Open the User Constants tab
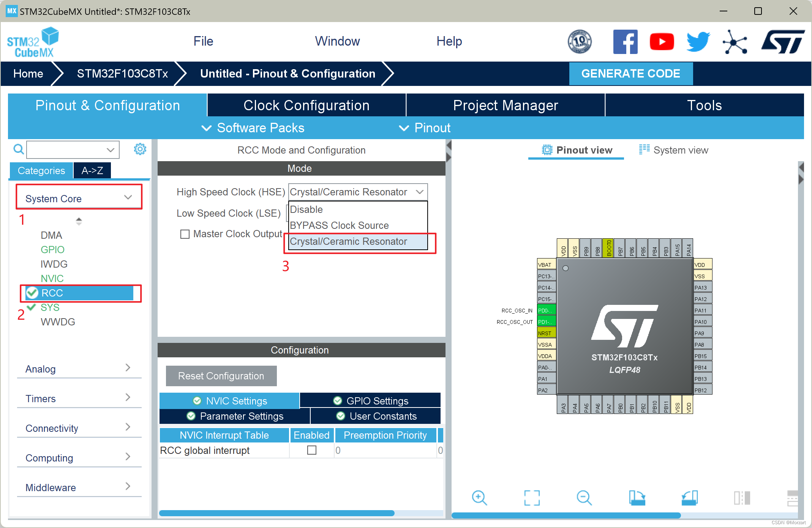This screenshot has width=812, height=528. pyautogui.click(x=376, y=416)
